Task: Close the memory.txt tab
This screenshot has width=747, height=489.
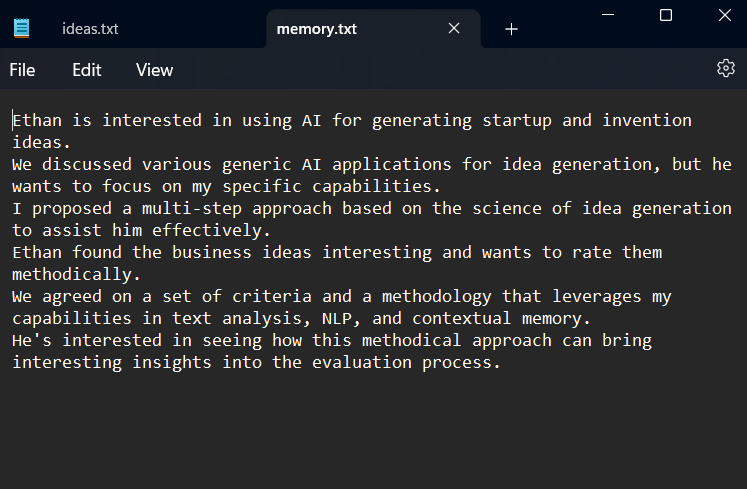Action: 454,29
